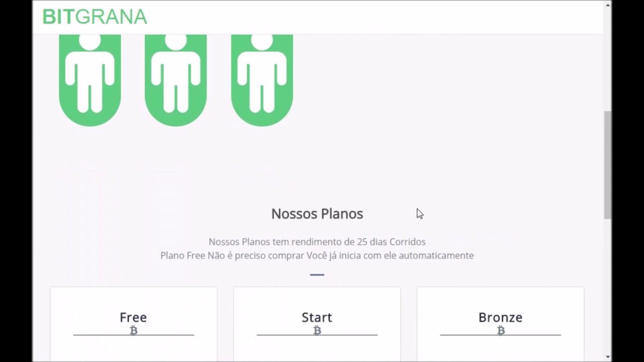This screenshot has width=644, height=362.
Task: Click the vertical scrollbar thumb
Action: click(x=608, y=164)
